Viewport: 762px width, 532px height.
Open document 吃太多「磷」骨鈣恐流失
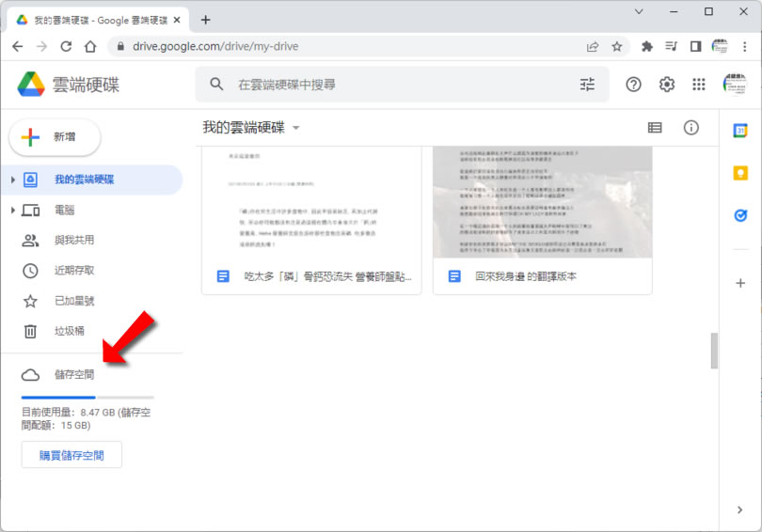[312, 220]
